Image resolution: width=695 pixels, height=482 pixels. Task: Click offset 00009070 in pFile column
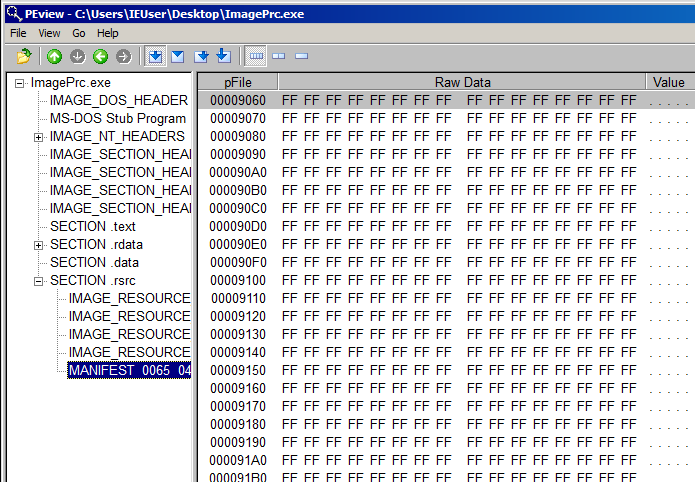pyautogui.click(x=238, y=119)
